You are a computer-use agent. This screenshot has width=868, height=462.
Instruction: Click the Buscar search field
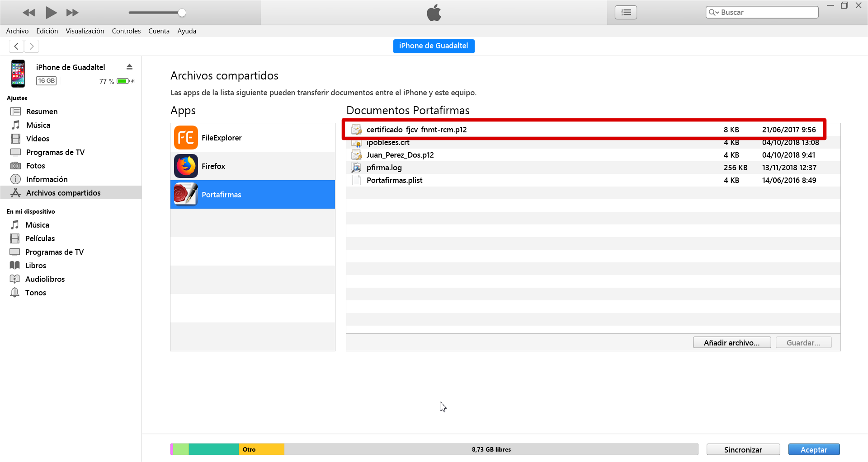coord(762,12)
